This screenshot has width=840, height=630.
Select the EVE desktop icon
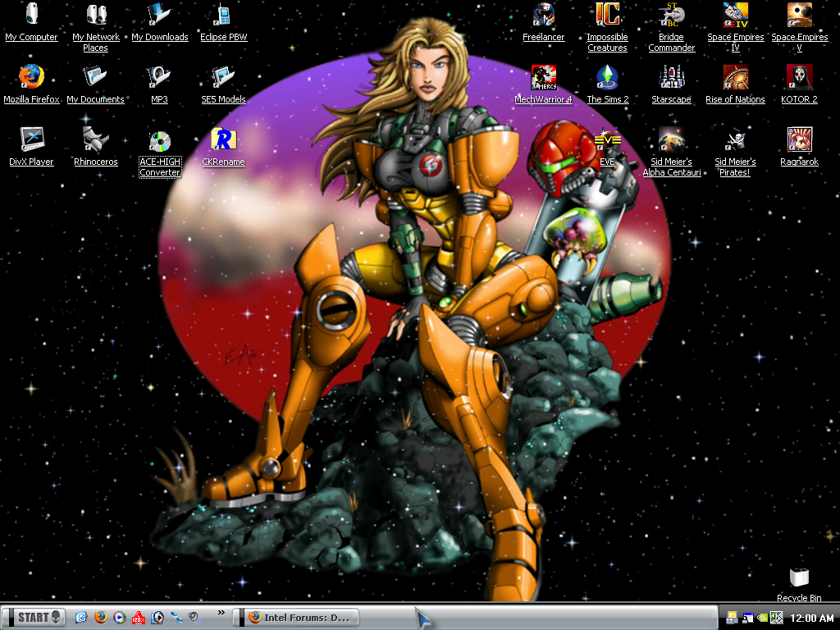[607, 140]
